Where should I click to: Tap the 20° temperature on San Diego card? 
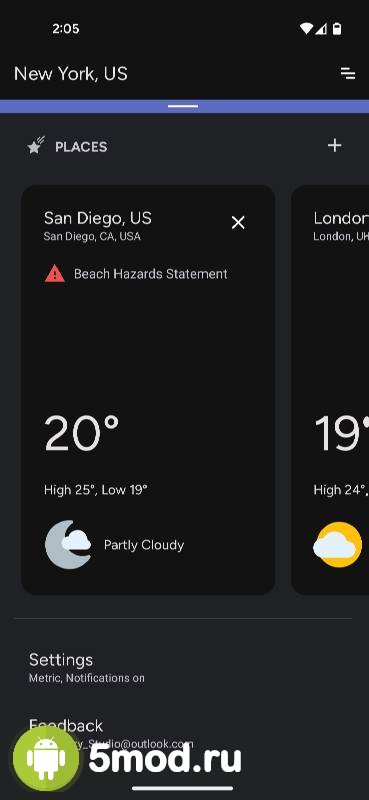[x=81, y=434]
